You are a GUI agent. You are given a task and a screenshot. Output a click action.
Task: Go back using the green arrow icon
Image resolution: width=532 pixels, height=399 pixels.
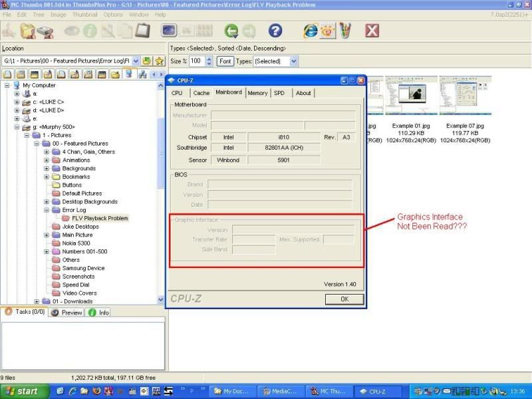pyautogui.click(x=231, y=31)
